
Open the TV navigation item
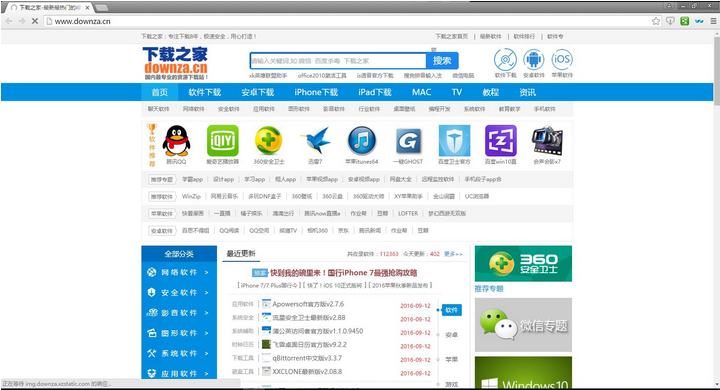(x=456, y=92)
